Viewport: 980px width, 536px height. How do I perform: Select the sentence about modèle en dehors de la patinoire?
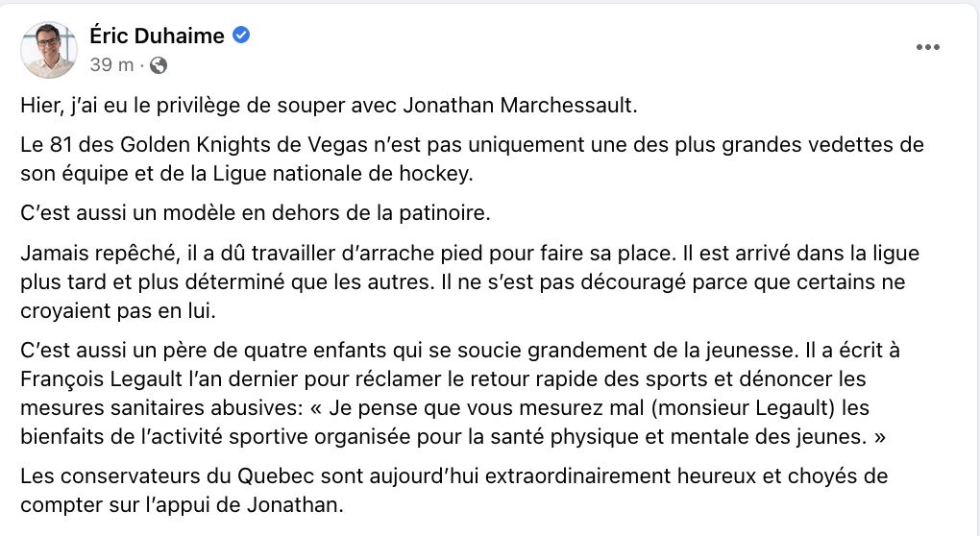pyautogui.click(x=255, y=213)
